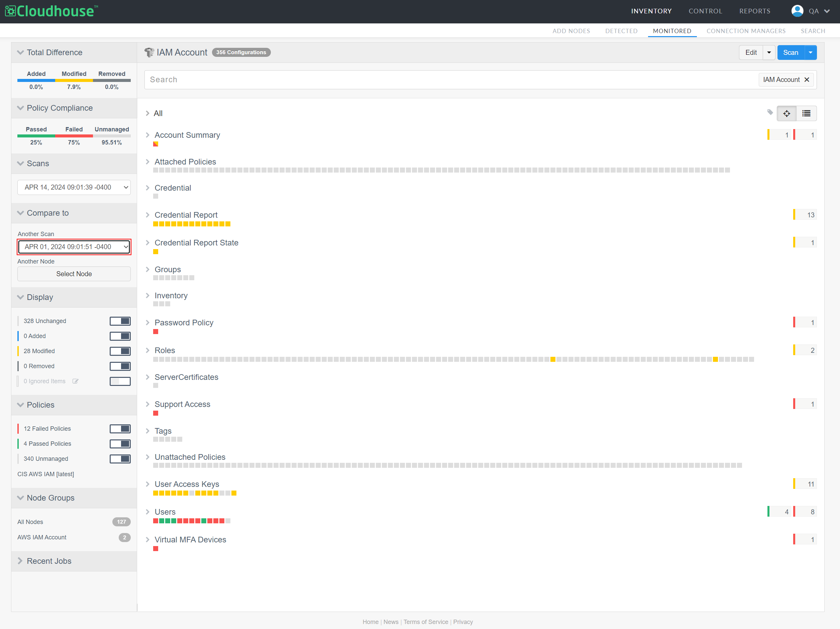
Task: Click the Select Node button
Action: (74, 274)
